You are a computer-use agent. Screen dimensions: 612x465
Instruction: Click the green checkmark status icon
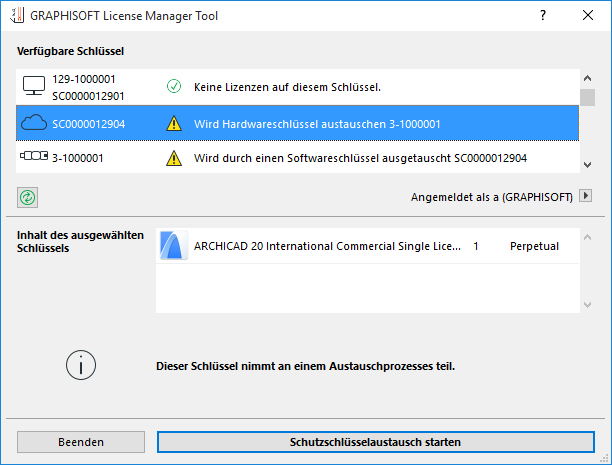point(174,87)
